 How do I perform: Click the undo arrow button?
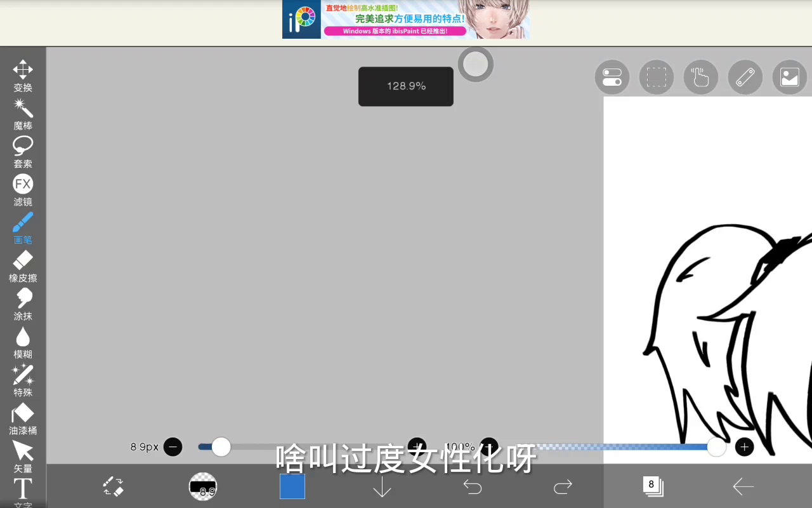tap(473, 486)
